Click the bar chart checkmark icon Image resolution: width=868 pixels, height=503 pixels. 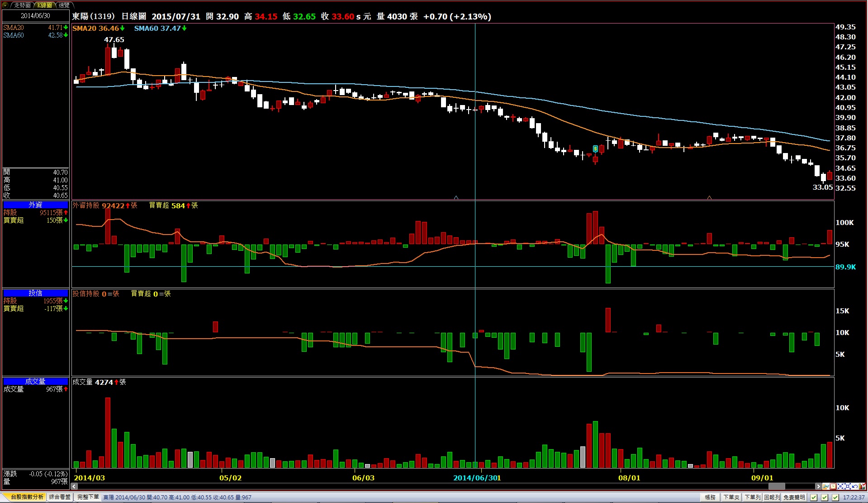pyautogui.click(x=862, y=486)
